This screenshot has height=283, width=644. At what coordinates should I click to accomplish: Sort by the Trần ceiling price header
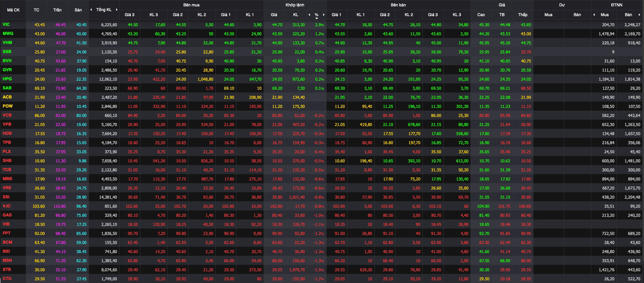click(57, 10)
